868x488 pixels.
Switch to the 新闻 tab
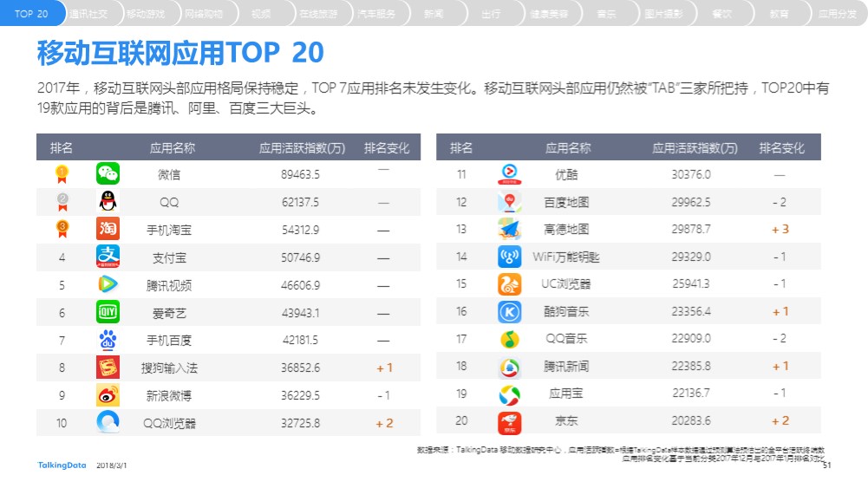434,14
